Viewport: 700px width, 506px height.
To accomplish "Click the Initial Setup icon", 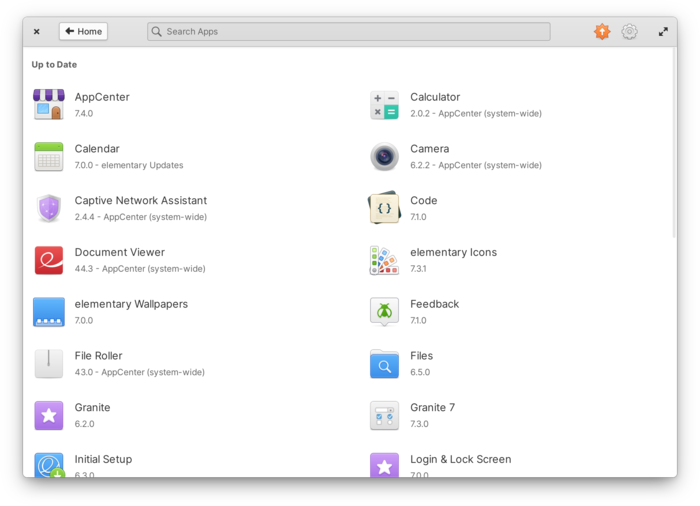I will coord(49,465).
